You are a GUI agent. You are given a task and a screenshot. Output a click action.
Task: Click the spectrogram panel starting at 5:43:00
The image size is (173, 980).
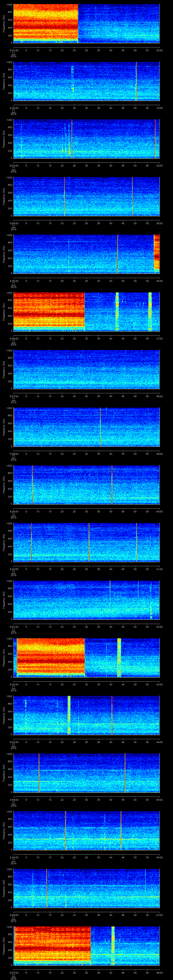coord(86,715)
